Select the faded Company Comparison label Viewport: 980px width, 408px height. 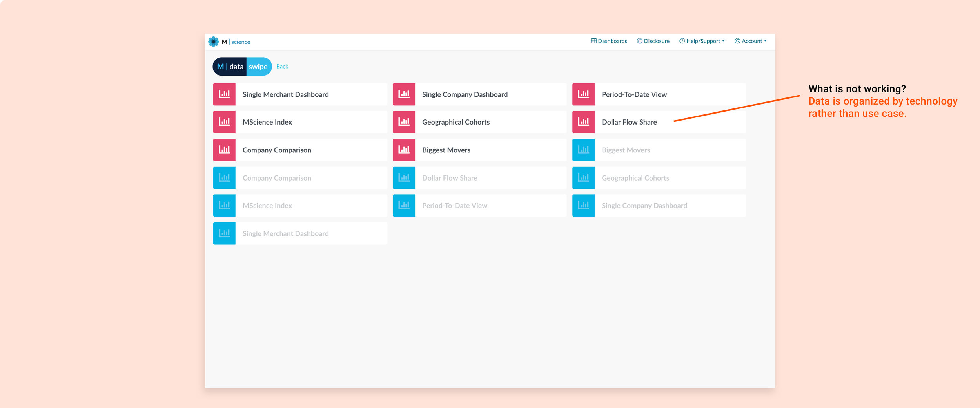click(277, 178)
